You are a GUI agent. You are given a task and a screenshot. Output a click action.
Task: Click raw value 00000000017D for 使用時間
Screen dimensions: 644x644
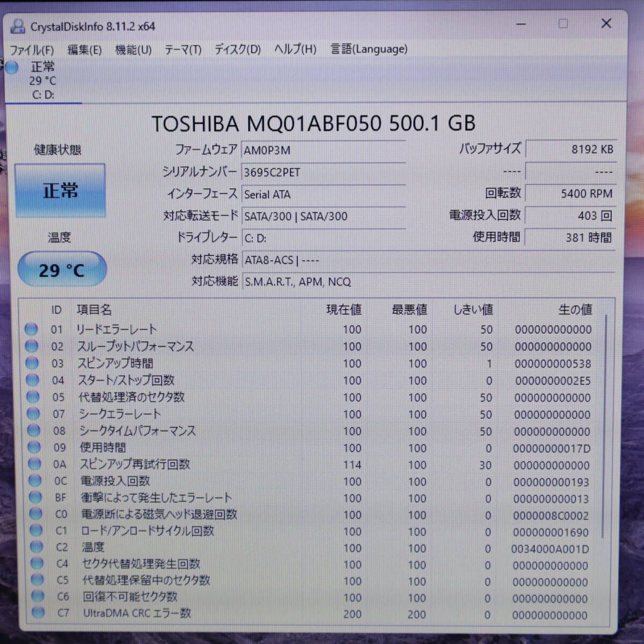click(x=552, y=448)
